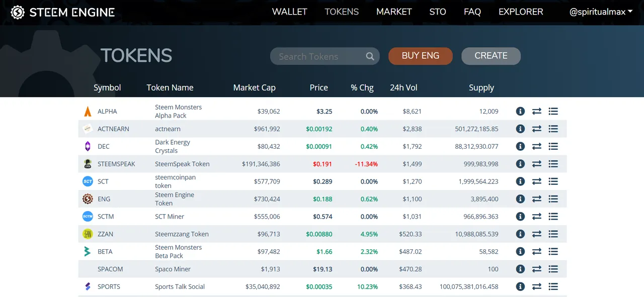The image size is (644, 297).
Task: Open list icon in the SCT row
Action: [x=553, y=181]
